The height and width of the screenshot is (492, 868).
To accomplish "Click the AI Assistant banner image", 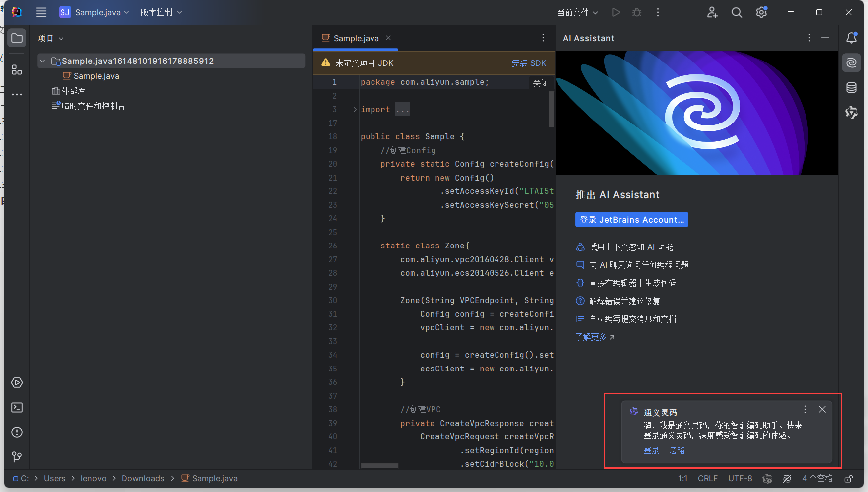I will coord(697,113).
